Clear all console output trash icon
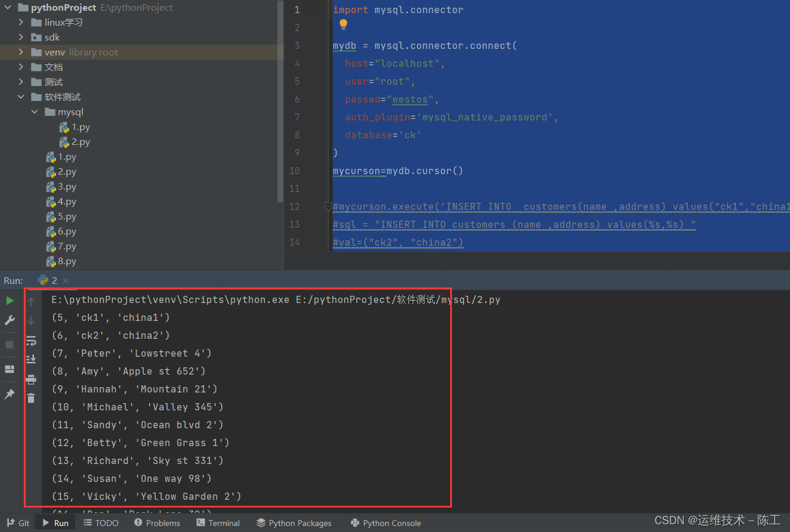This screenshot has height=532, width=790. (x=31, y=398)
